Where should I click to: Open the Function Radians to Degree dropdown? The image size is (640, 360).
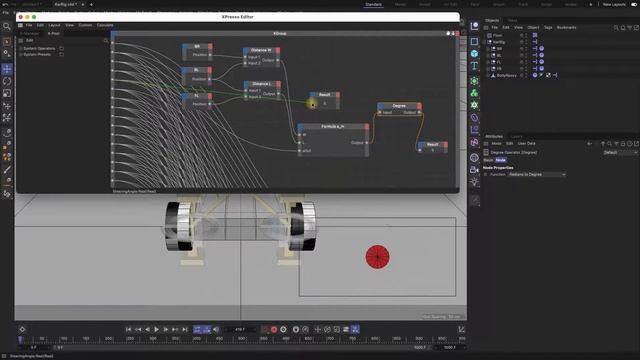(x=537, y=175)
